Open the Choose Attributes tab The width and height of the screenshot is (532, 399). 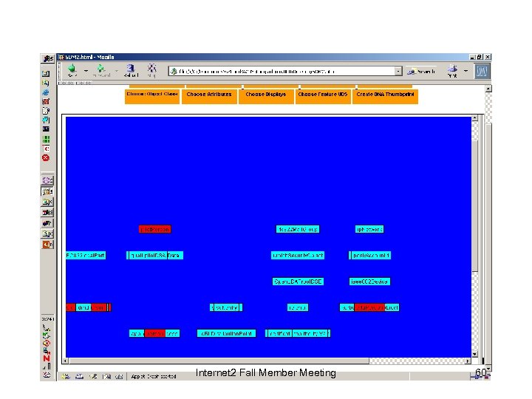point(209,95)
